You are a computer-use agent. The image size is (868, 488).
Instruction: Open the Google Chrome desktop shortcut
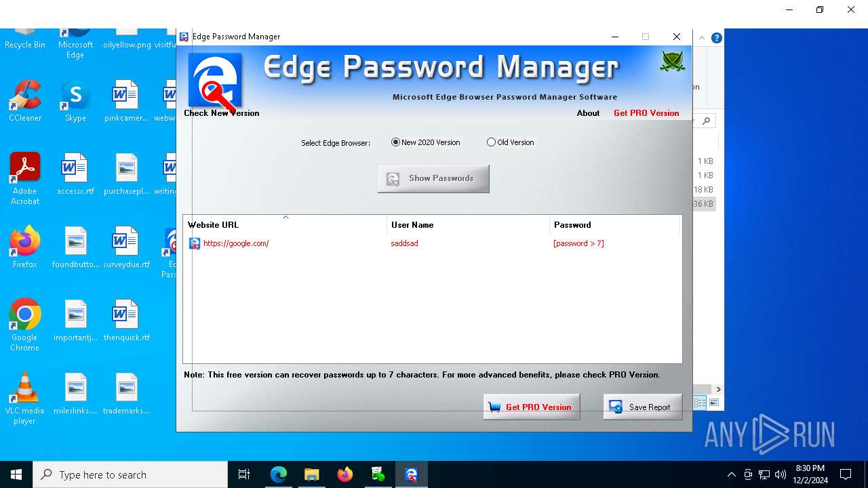[25, 325]
